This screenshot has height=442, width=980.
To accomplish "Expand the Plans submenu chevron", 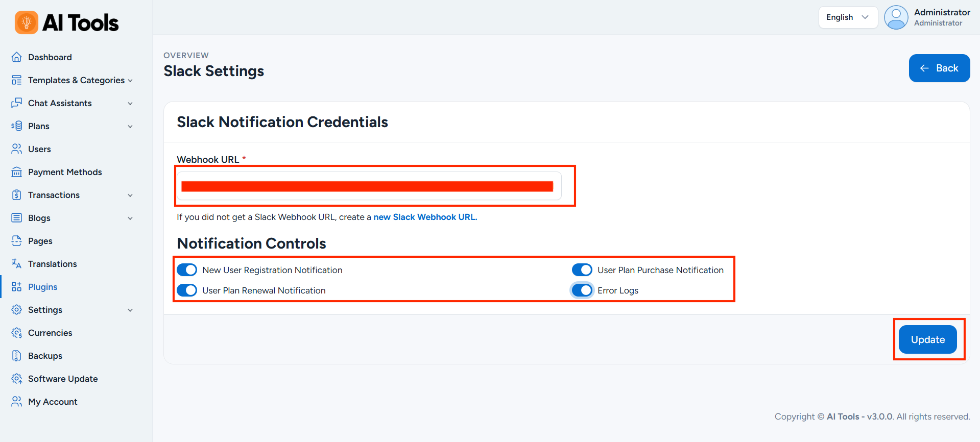I will pyautogui.click(x=130, y=127).
